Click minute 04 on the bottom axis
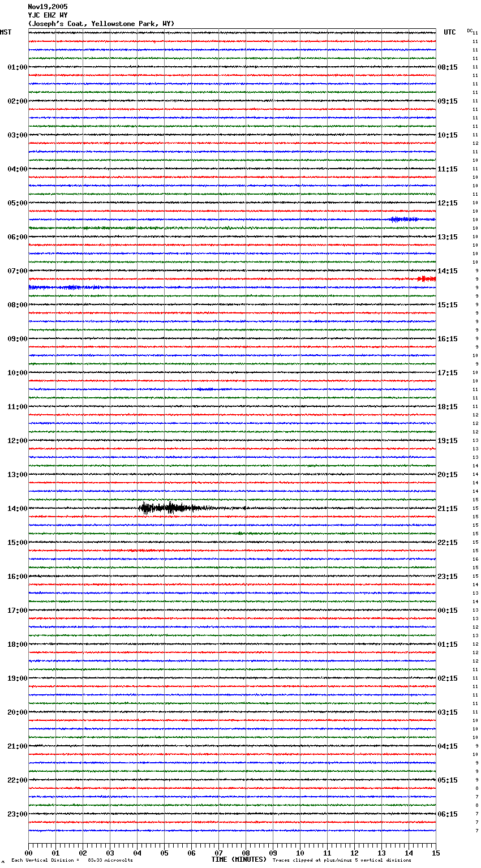The height and width of the screenshot is (868, 481). 137,853
